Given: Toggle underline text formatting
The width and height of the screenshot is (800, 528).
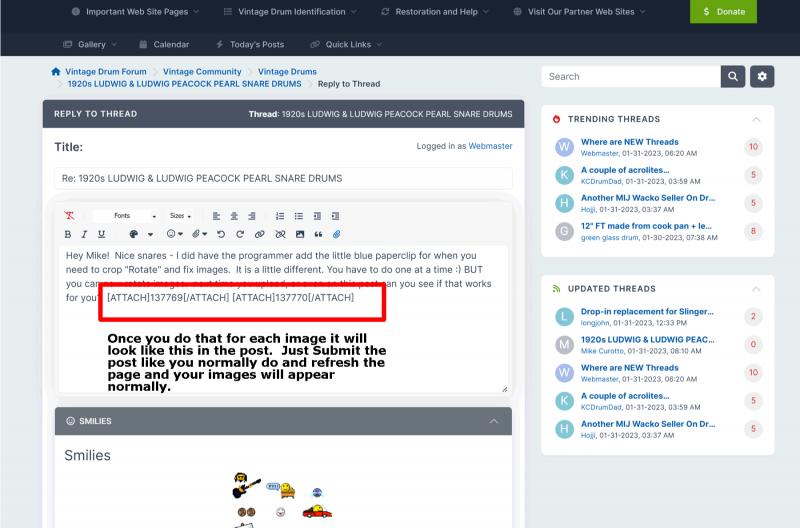Looking at the screenshot, I should [101, 234].
